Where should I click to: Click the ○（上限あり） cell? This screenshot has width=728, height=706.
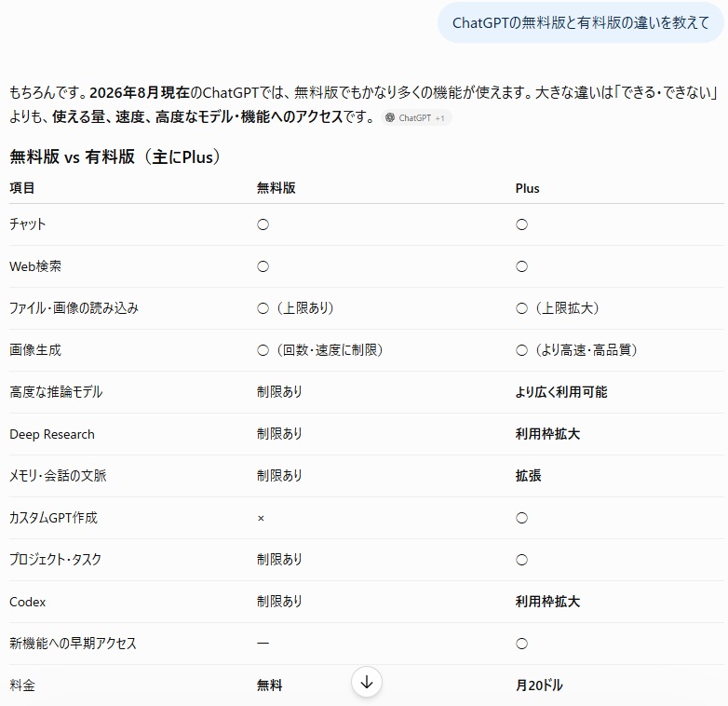296,308
